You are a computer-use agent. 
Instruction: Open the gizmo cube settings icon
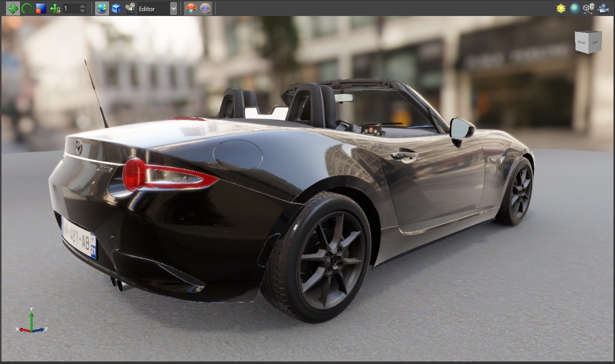tap(589, 8)
